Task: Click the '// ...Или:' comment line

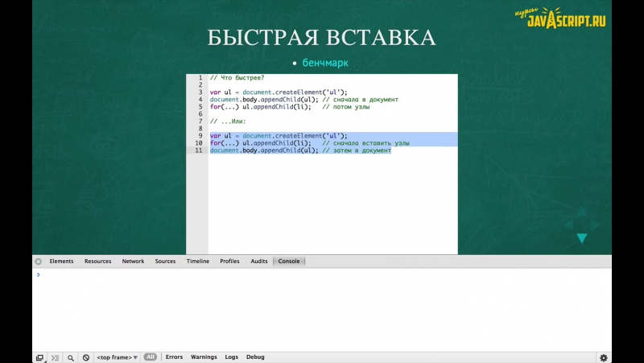Action: tap(228, 122)
